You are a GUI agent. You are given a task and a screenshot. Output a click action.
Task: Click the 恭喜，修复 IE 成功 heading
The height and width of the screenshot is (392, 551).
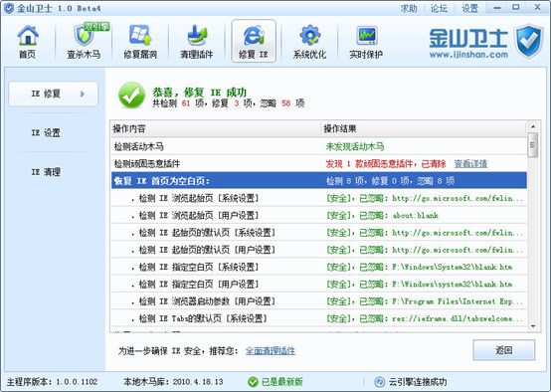[199, 93]
